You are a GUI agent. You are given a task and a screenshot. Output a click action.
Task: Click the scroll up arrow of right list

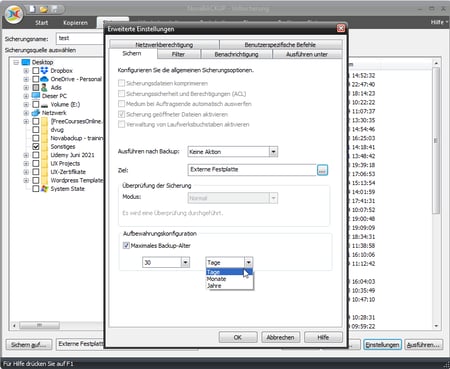tap(436, 63)
